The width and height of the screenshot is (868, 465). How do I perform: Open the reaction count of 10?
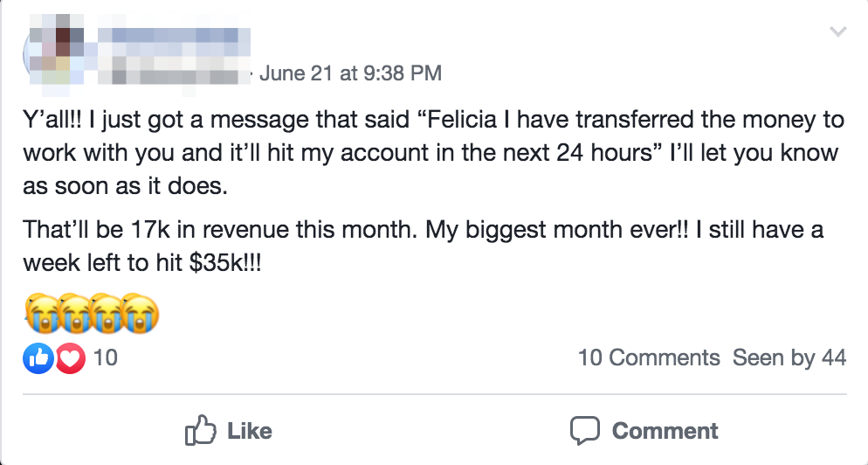point(105,357)
